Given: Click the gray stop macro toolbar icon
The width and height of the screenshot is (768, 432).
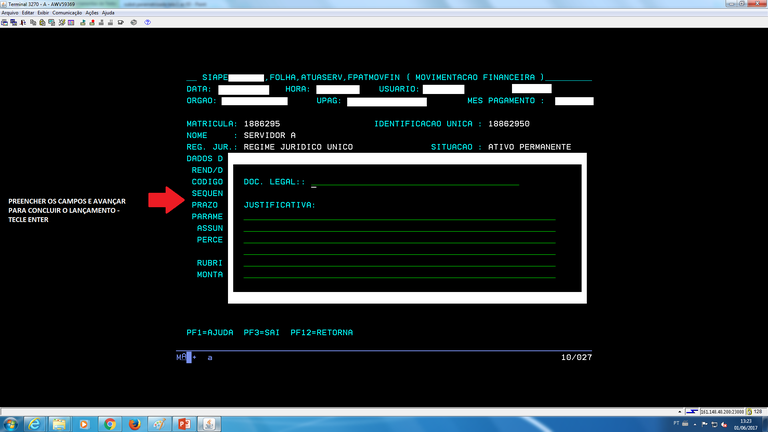Looking at the screenshot, I should 101,23.
